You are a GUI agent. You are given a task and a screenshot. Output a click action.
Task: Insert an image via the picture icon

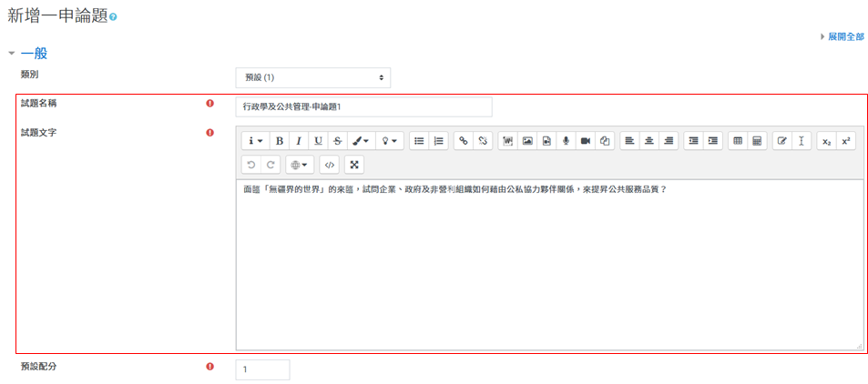[x=527, y=141]
